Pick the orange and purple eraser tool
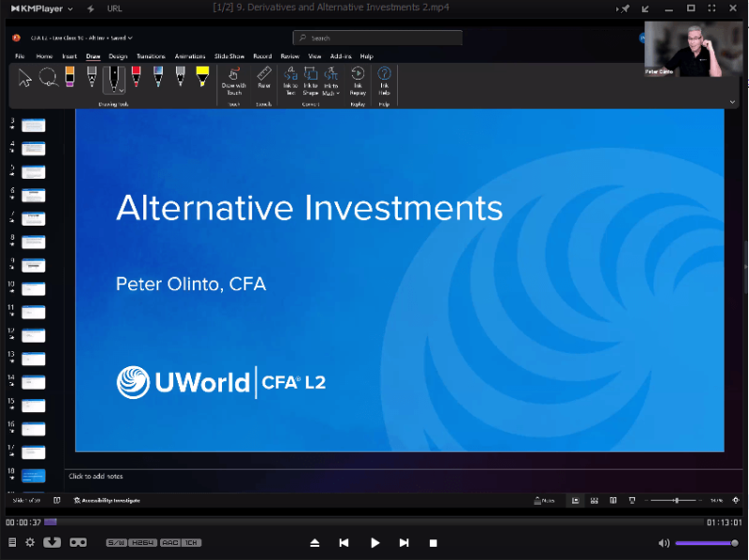 pyautogui.click(x=69, y=77)
